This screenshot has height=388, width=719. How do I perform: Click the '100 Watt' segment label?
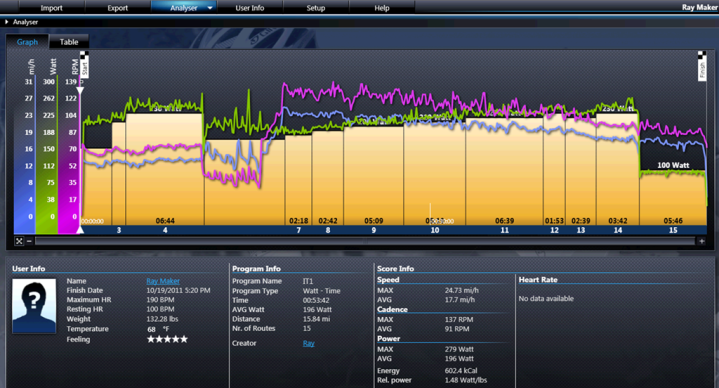673,165
